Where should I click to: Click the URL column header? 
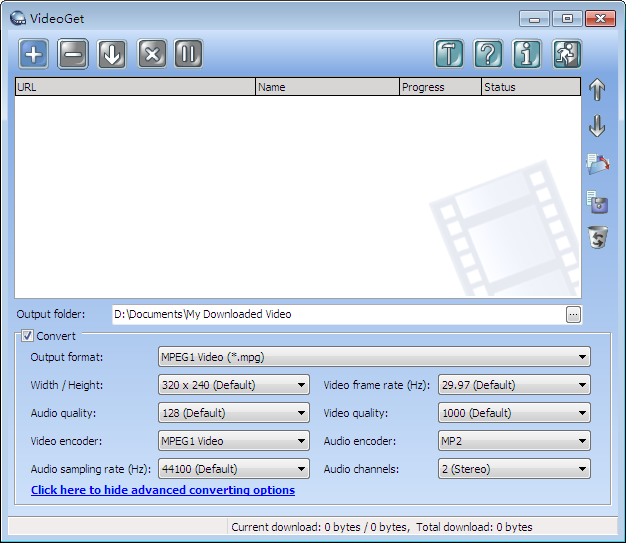(135, 87)
